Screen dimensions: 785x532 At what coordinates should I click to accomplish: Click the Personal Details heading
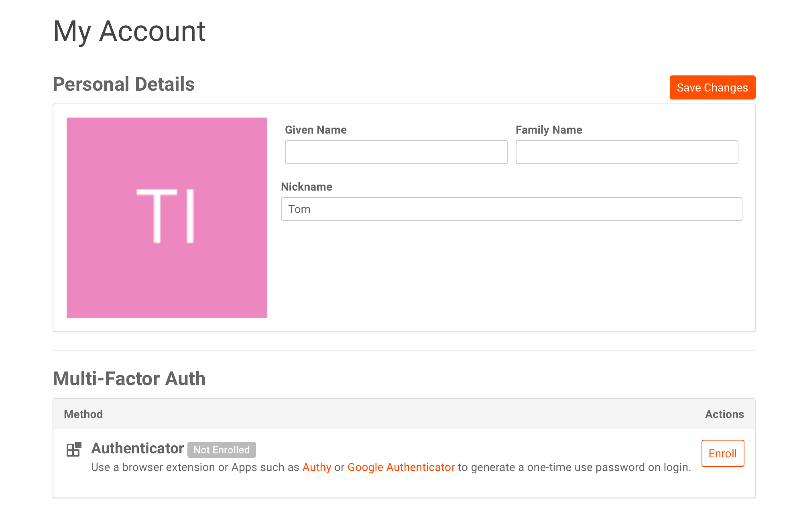click(x=124, y=84)
